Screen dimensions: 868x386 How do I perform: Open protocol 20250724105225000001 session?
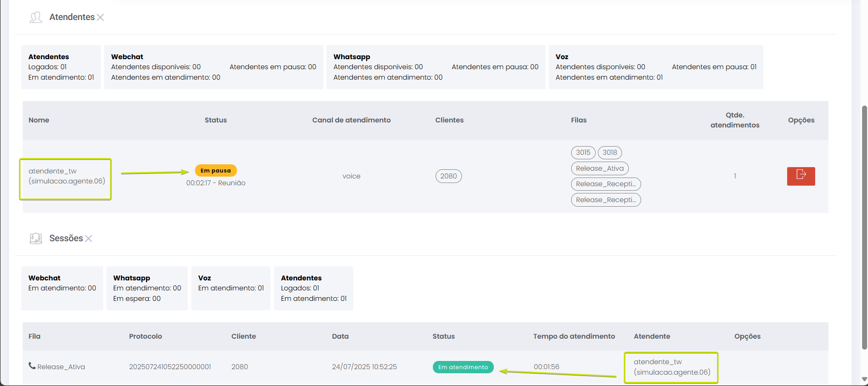point(170,367)
